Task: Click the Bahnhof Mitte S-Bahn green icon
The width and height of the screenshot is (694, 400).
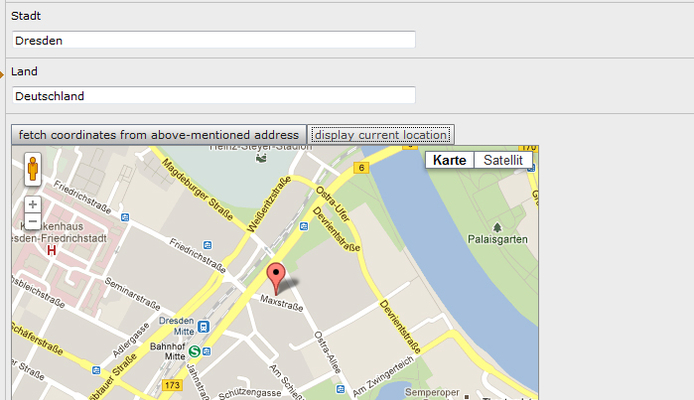Action: (194, 351)
